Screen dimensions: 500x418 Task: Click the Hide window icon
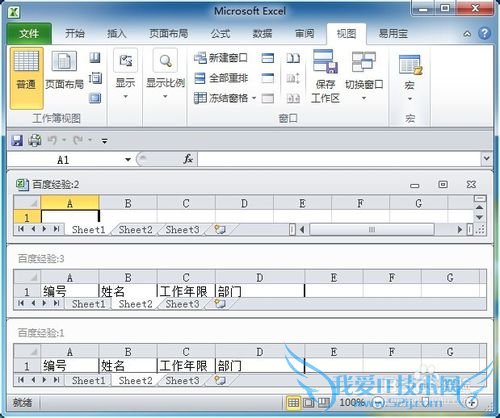click(268, 78)
